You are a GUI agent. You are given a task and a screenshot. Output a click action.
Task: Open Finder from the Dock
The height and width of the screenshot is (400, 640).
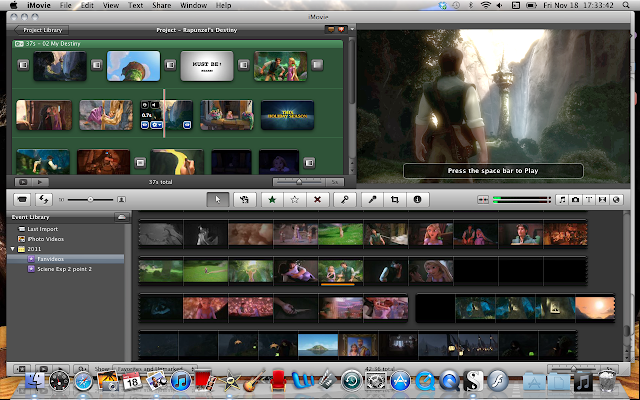35,381
